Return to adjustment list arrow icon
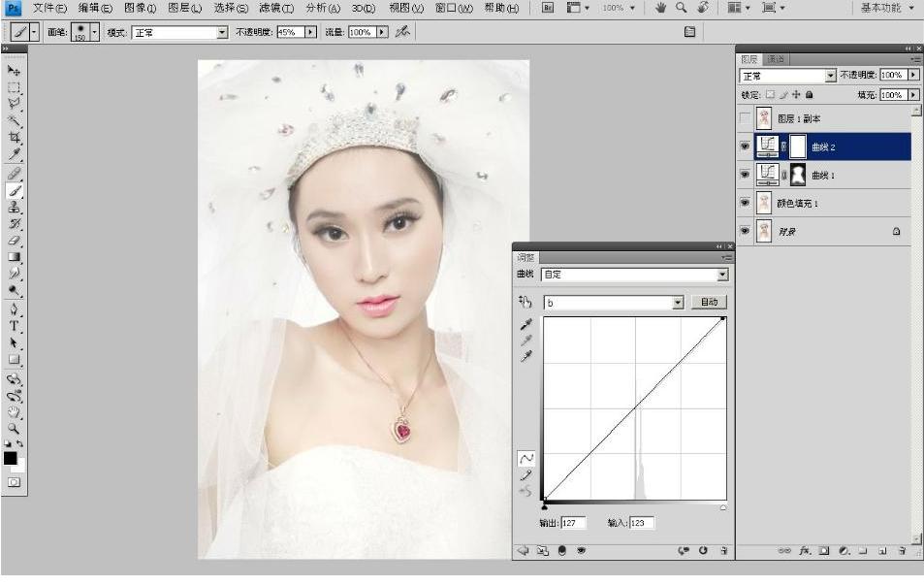 point(523,550)
